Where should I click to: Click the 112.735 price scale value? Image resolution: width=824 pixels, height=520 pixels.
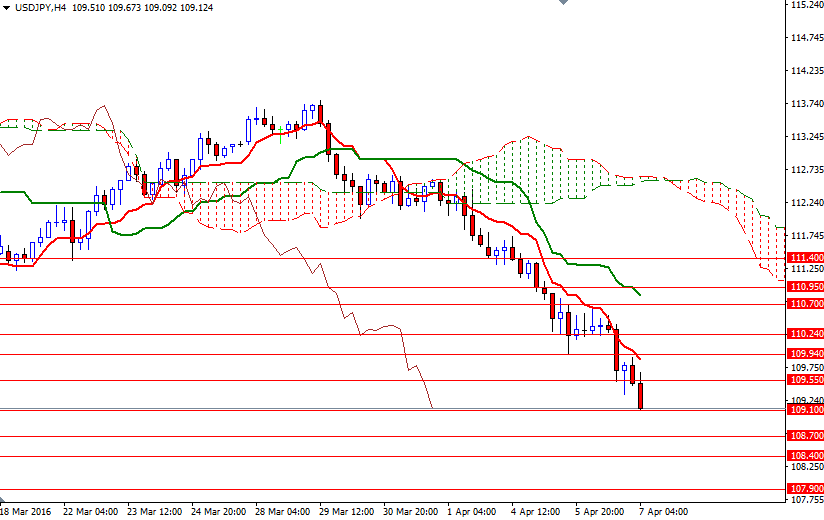(807, 170)
